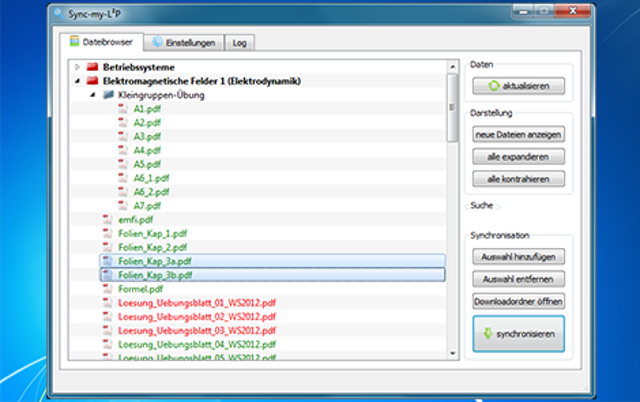Screen dimensions: 640x402
Task: Switch to the Dateibrowser tab
Action: tap(101, 42)
